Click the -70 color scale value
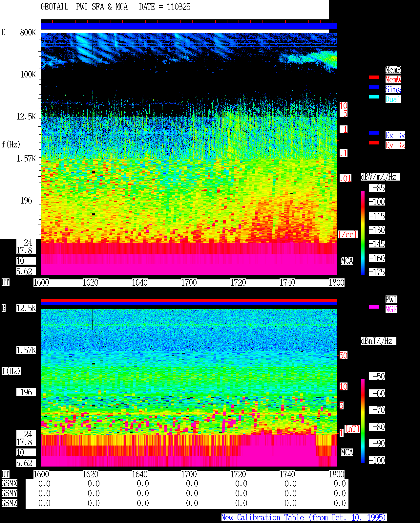Image resolution: width=420 pixels, height=523 pixels. (377, 410)
